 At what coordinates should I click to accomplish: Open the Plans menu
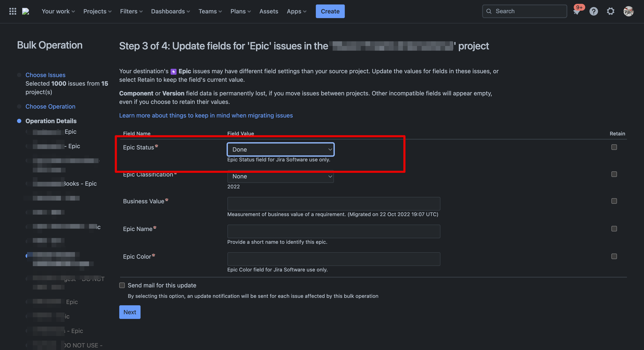[240, 11]
